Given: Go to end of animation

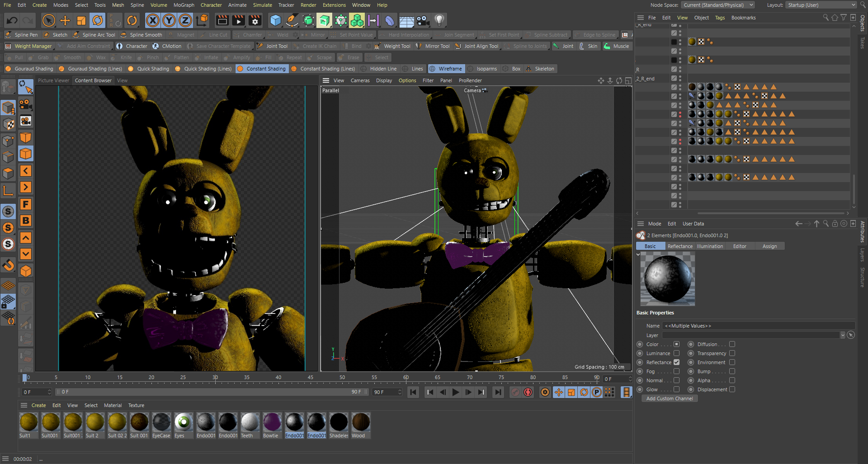Looking at the screenshot, I should point(498,392).
